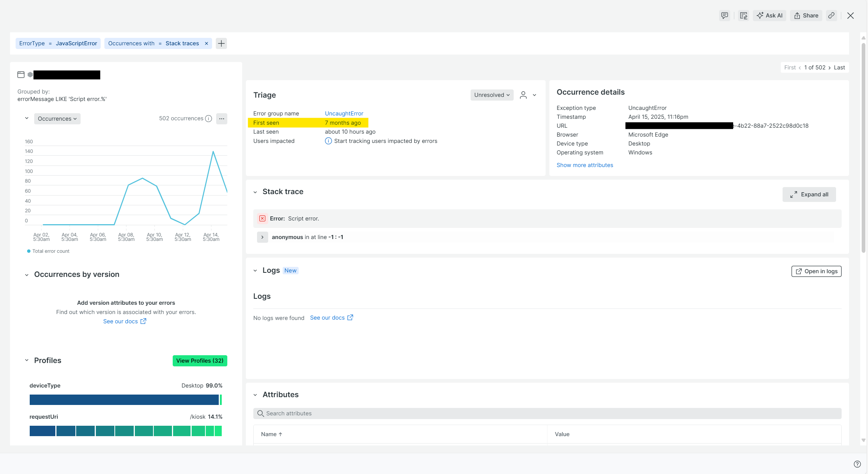Click View Profiles (32) button
The image size is (868, 474).
pyautogui.click(x=200, y=361)
